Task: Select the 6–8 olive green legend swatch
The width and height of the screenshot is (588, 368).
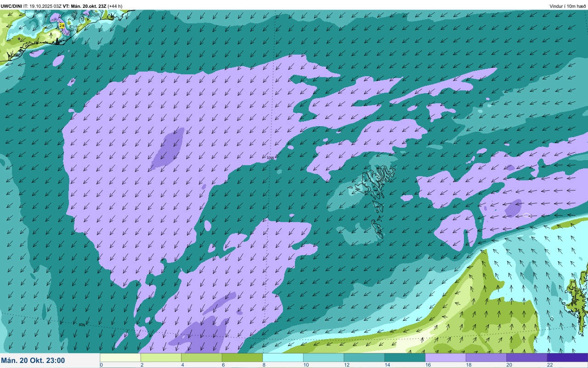Action: pos(242,357)
